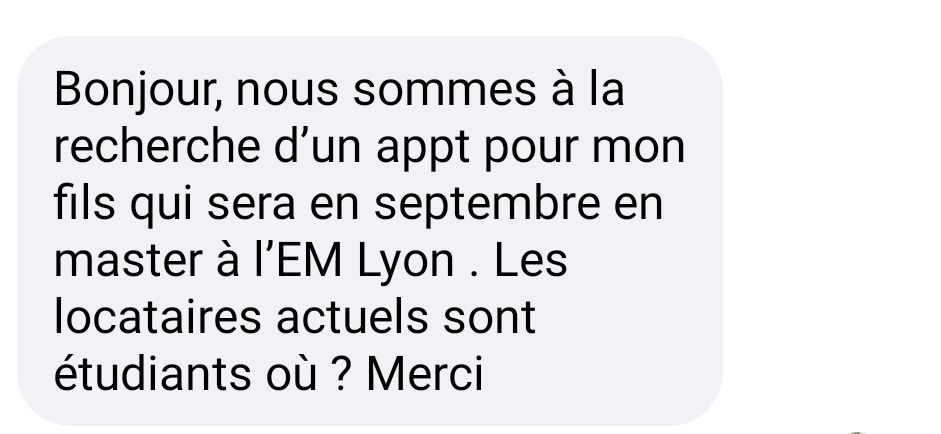Click the word "étudiants" in the message

153,374
